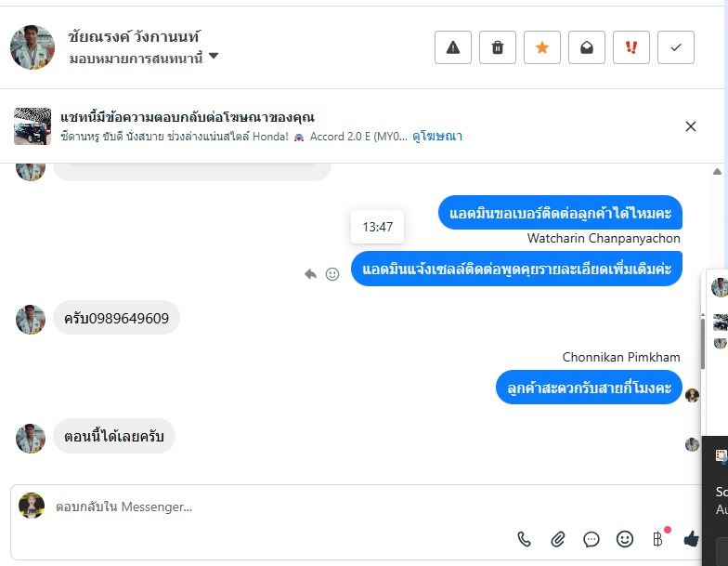Click the Accord ad thumbnail image
Viewport: 728px width, 566px height.
32,126
